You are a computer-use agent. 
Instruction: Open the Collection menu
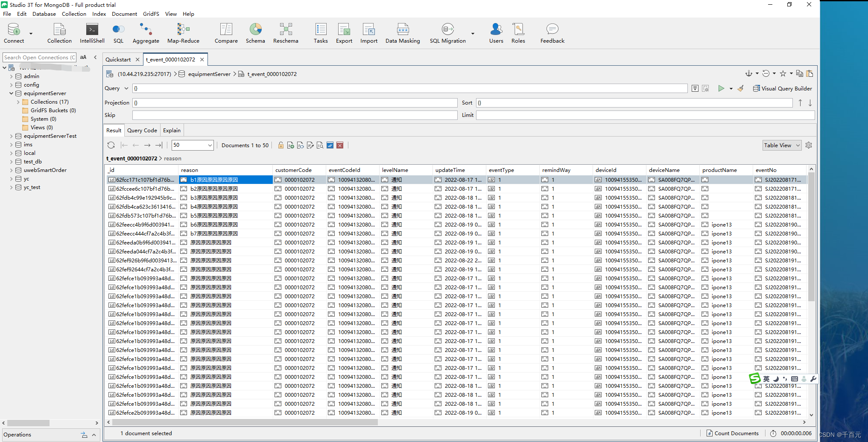tap(74, 14)
